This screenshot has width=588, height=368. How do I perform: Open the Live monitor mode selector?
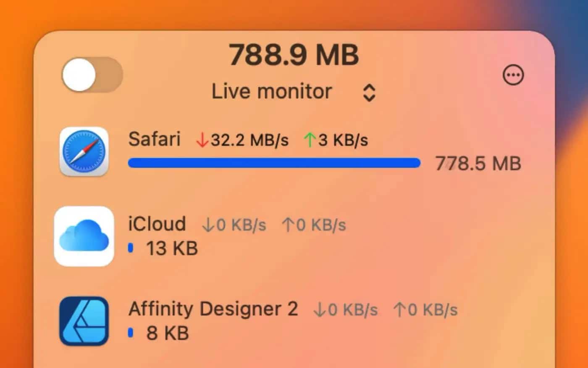coord(272,91)
